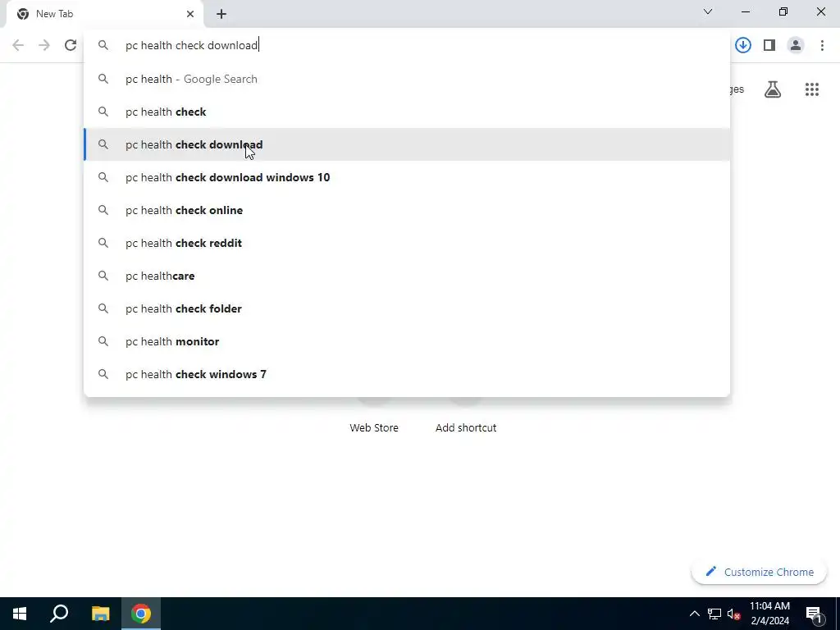Choose the 'pc health check' suggestion
Screen dimensions: 840x630
[x=407, y=112]
